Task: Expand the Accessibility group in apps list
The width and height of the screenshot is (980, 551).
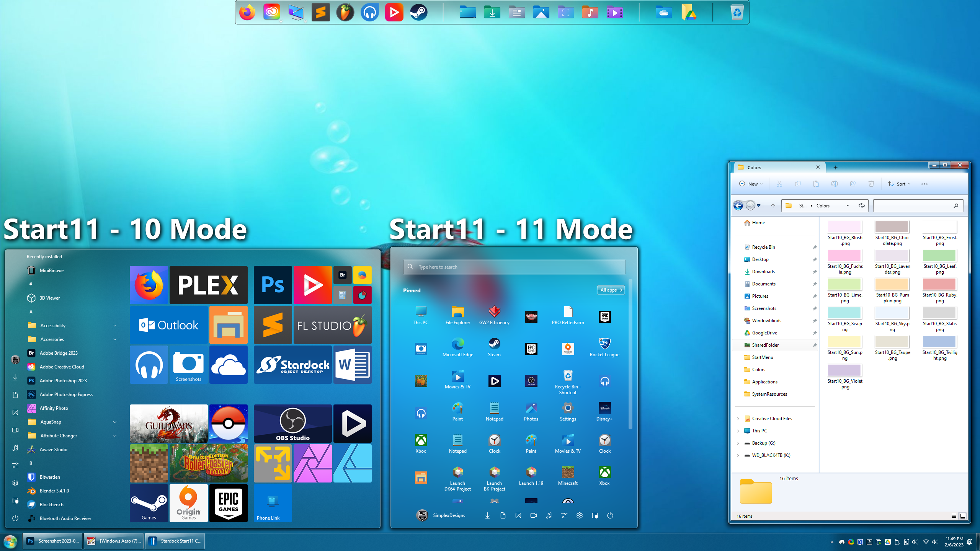Action: click(x=115, y=325)
